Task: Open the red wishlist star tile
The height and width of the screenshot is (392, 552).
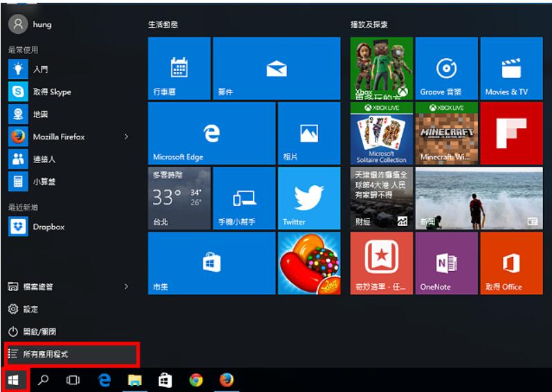Action: (x=382, y=263)
